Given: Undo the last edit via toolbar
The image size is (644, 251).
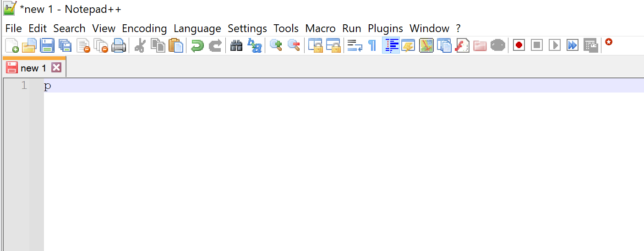Looking at the screenshot, I should point(197,45).
